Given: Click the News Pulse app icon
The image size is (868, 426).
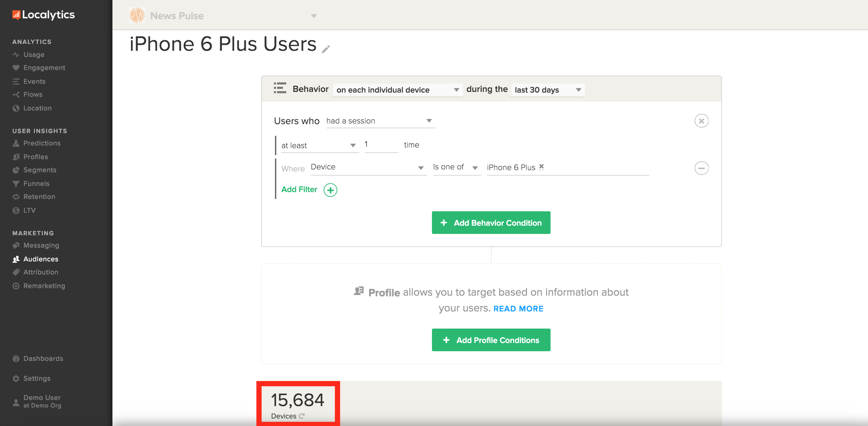Looking at the screenshot, I should [x=137, y=15].
